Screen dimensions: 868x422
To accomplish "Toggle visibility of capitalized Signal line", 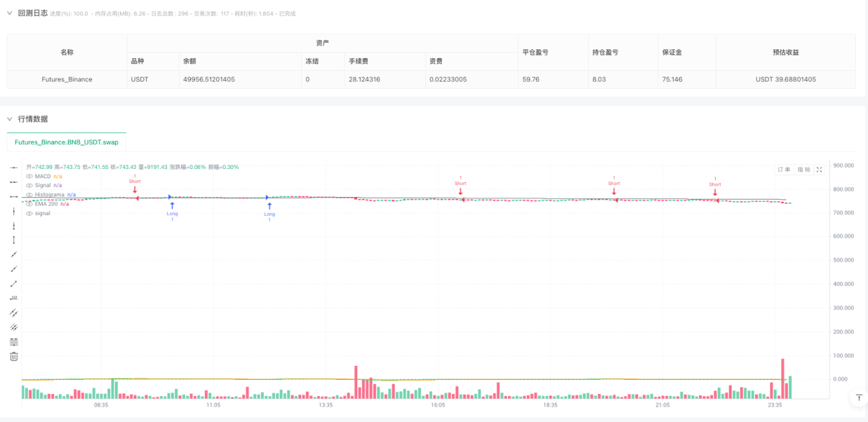I will tap(29, 185).
